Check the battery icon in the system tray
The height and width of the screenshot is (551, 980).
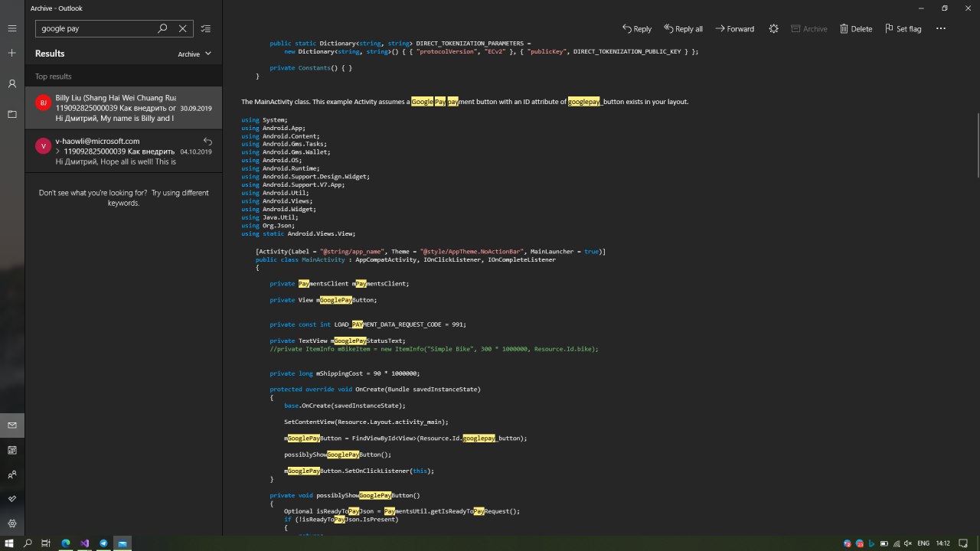click(884, 543)
